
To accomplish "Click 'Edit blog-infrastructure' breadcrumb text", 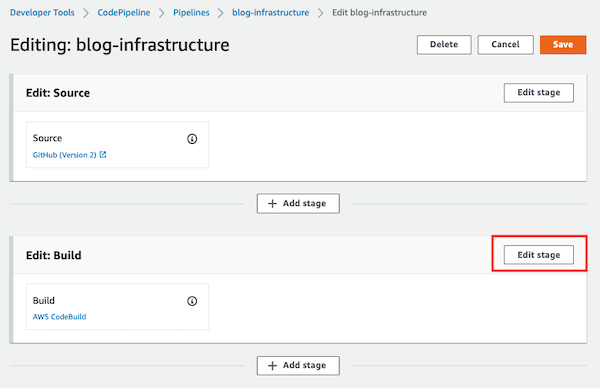I will point(379,13).
